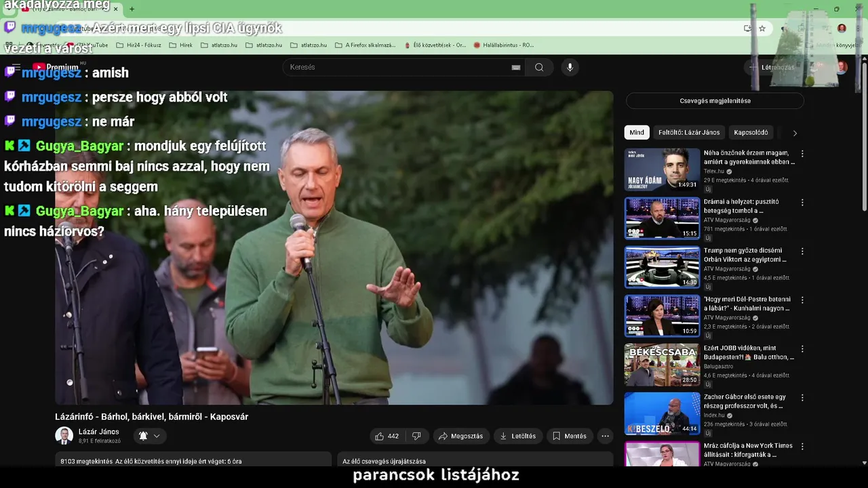
Task: Open 'Ezért JOBB vidéken, mint Budapesten' title
Action: [749, 352]
